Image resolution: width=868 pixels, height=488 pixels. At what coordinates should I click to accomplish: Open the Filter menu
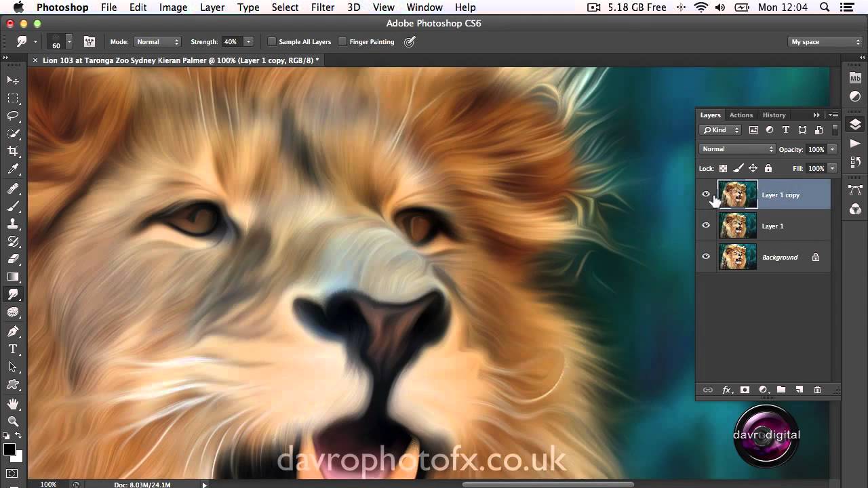[x=323, y=7]
